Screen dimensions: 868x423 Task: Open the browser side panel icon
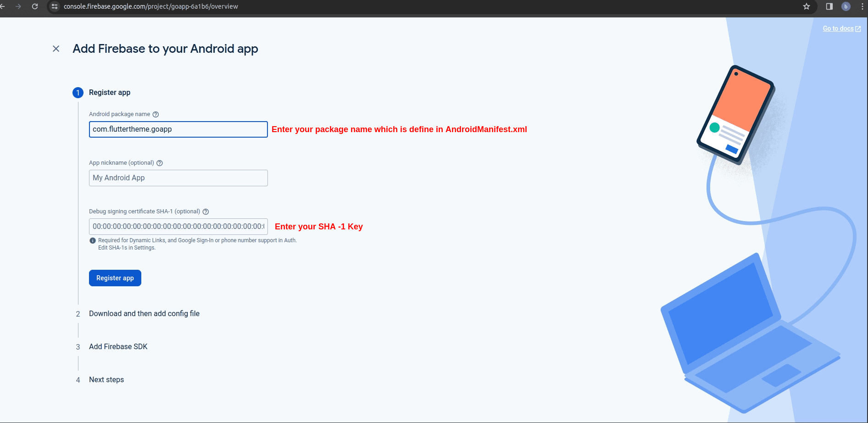(x=829, y=6)
